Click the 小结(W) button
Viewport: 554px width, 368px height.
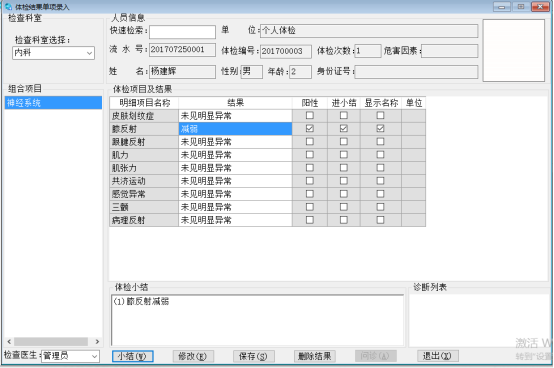(x=132, y=356)
